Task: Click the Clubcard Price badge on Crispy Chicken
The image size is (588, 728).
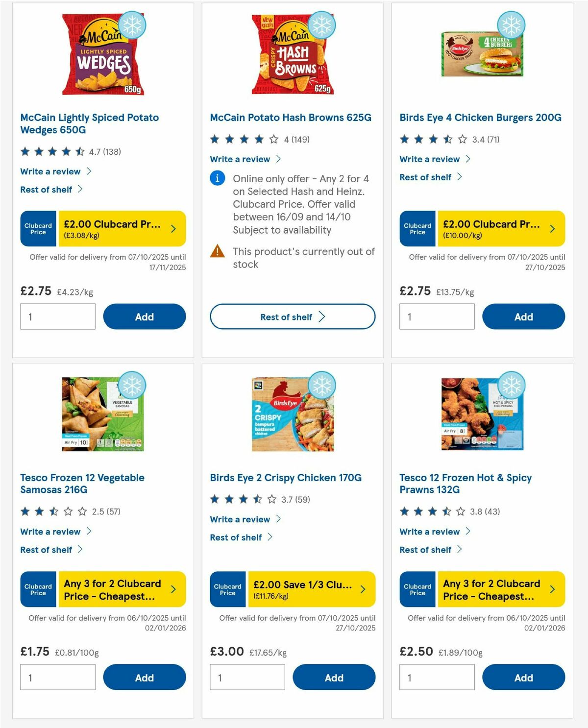Action: tap(227, 589)
